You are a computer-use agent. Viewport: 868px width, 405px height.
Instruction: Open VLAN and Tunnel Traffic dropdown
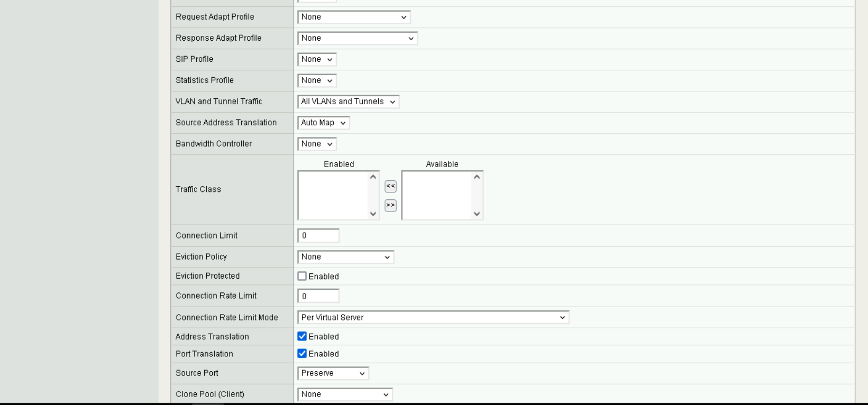348,102
